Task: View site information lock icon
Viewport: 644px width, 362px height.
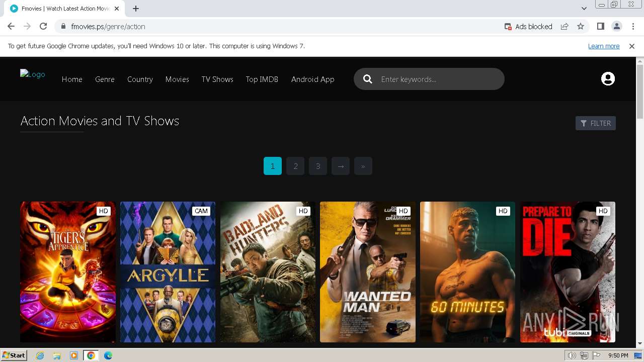Action: pos(63,26)
